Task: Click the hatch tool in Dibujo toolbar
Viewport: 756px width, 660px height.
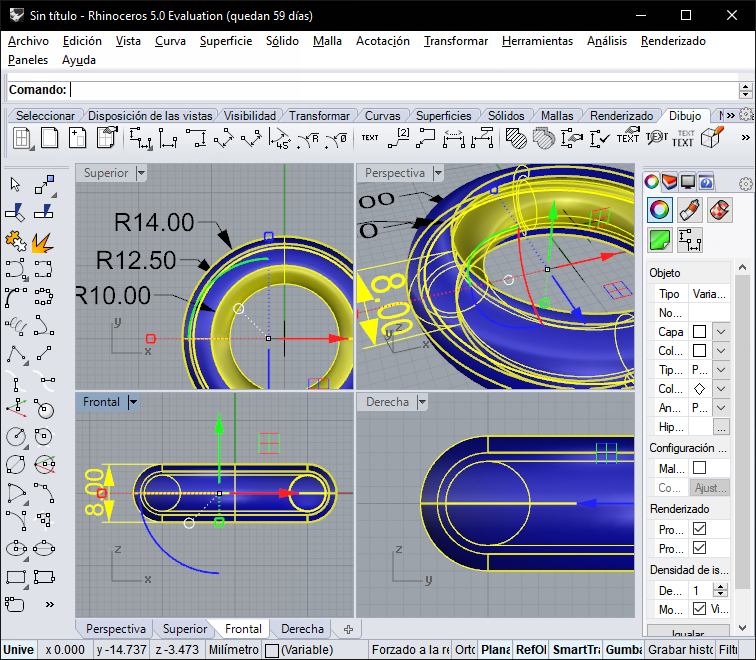Action: [x=516, y=138]
